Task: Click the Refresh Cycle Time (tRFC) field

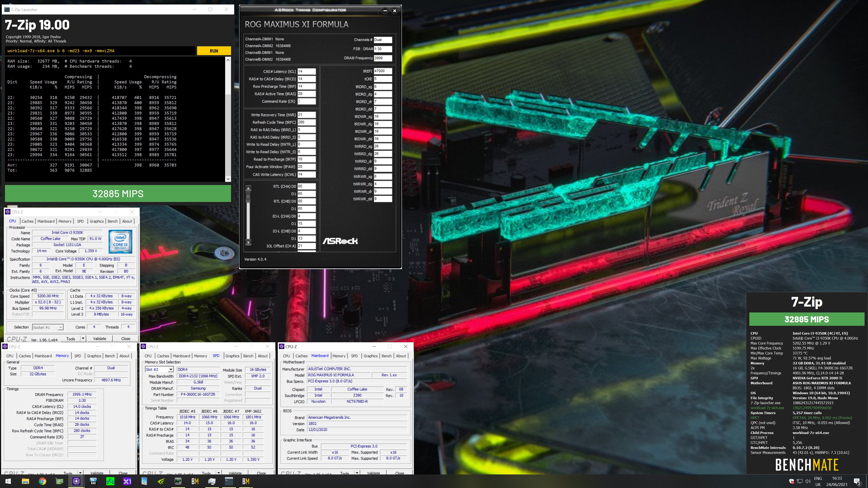Action: [307, 122]
